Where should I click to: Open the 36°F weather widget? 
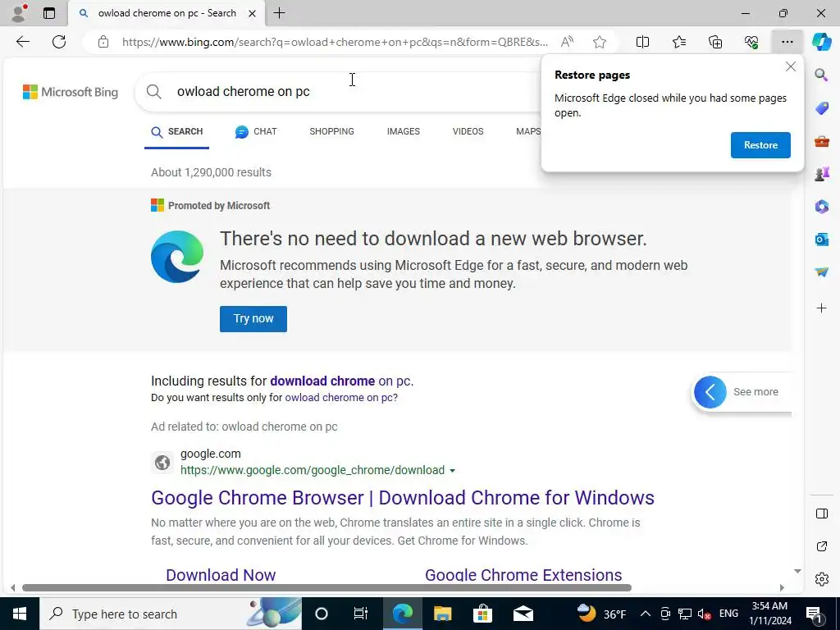pyautogui.click(x=601, y=614)
